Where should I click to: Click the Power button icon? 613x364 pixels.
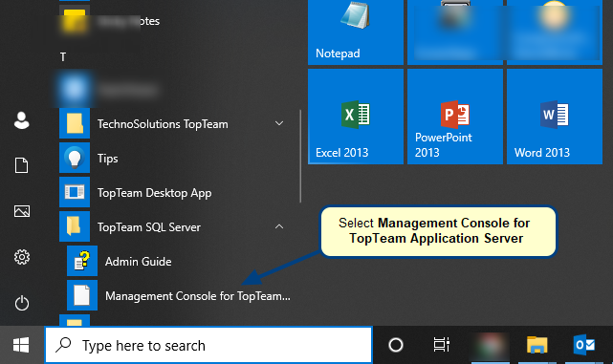[21, 303]
